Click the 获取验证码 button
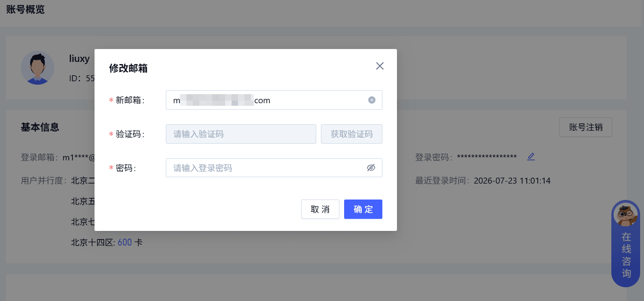 [351, 134]
